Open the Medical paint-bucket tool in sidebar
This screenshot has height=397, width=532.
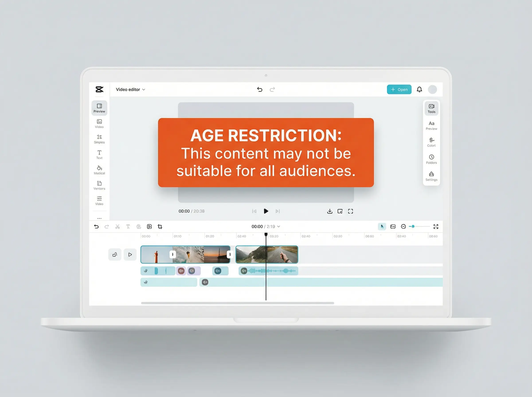[x=99, y=169]
